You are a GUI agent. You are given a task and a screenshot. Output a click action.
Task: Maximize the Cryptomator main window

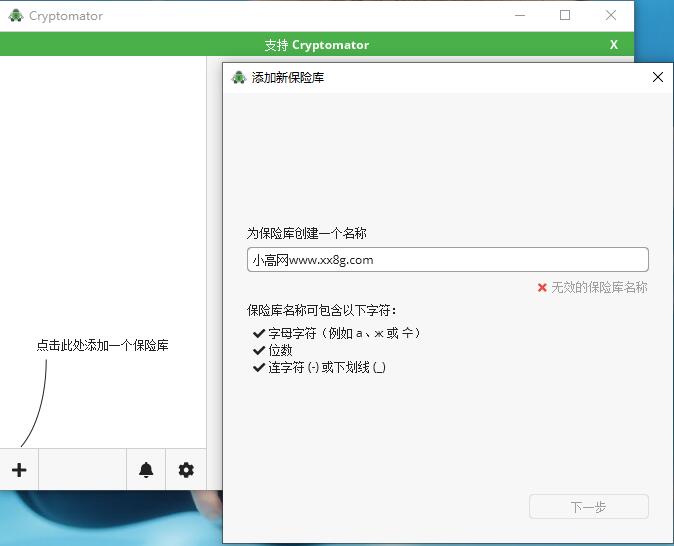(x=565, y=15)
